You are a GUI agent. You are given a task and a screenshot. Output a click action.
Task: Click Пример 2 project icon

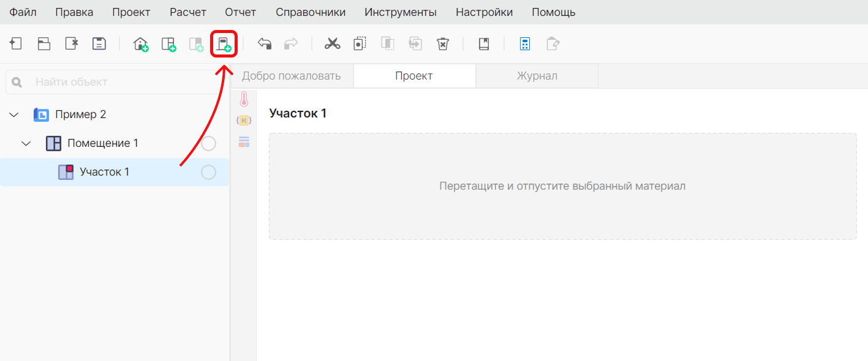41,114
